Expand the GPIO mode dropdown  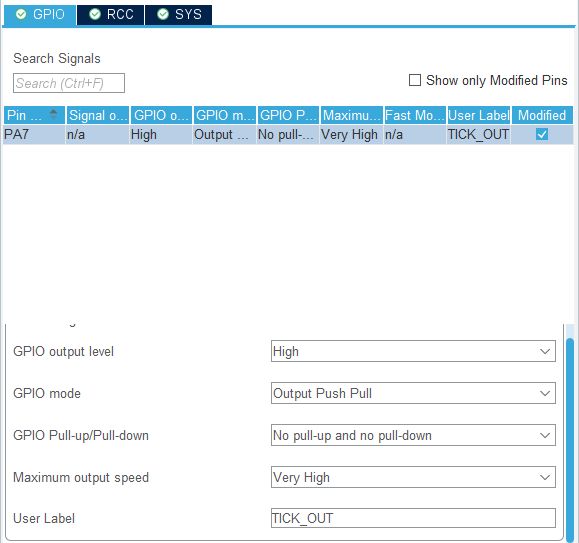coord(413,393)
